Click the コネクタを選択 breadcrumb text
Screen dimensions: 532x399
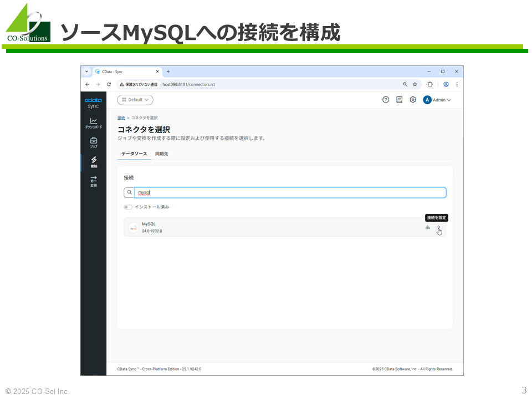(x=145, y=117)
